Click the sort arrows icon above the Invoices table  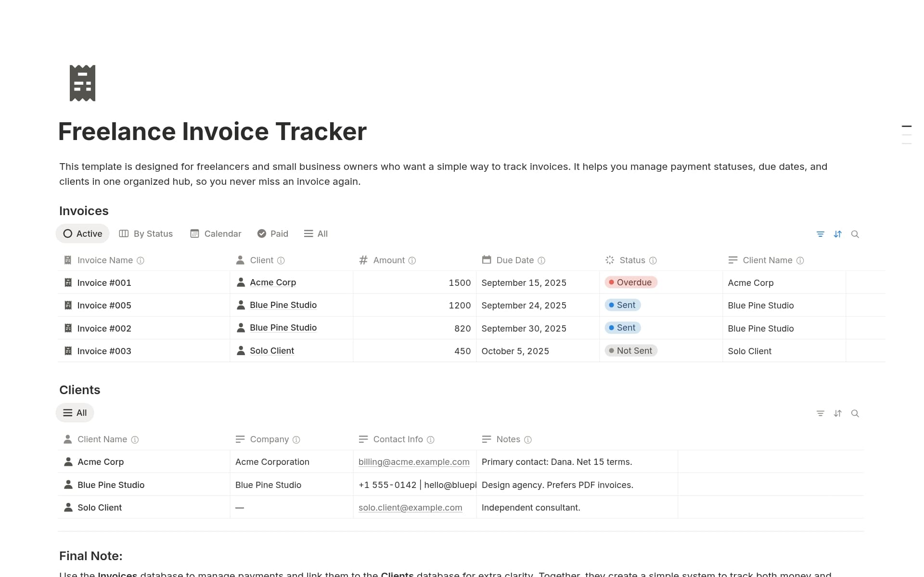pyautogui.click(x=838, y=234)
